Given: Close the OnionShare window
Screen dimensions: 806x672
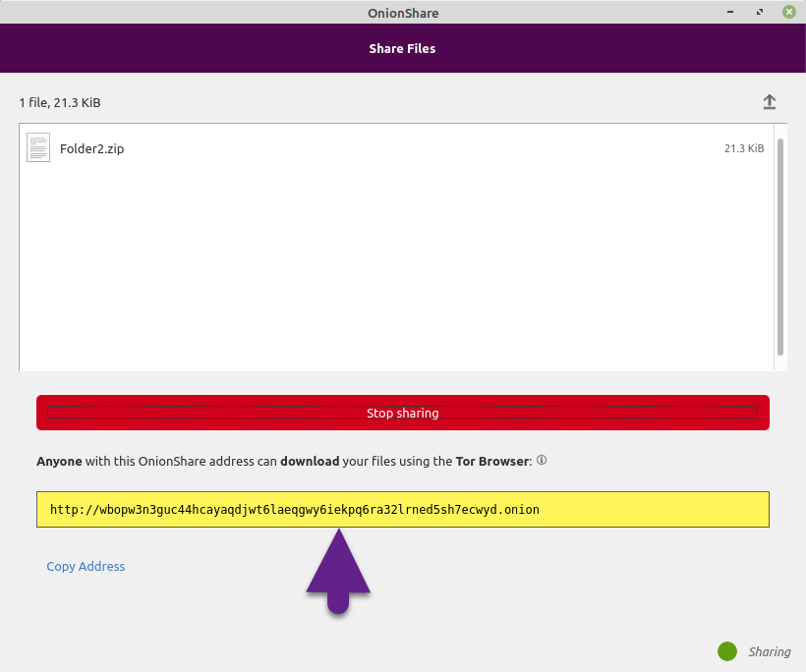Looking at the screenshot, I should (789, 12).
